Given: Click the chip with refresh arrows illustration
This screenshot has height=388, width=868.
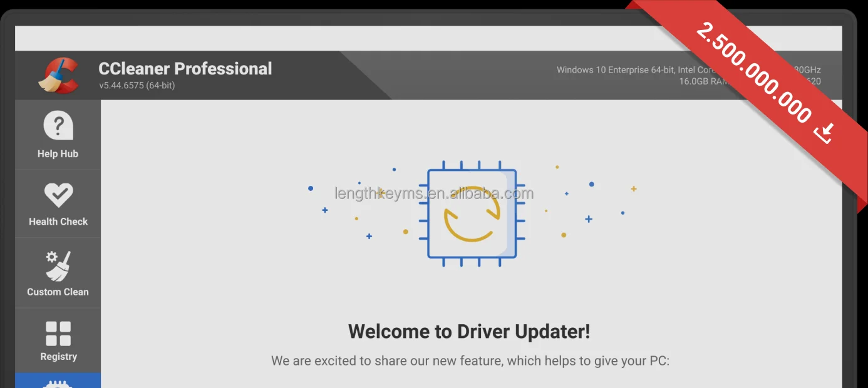Looking at the screenshot, I should [472, 213].
